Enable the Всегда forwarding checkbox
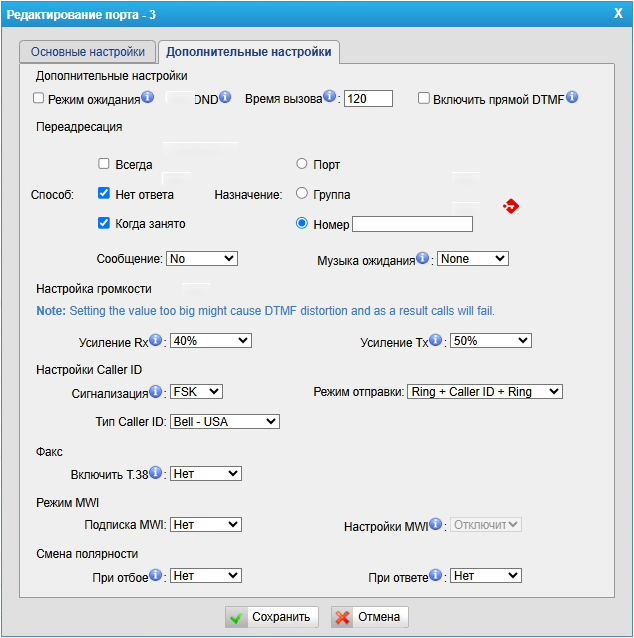 tap(104, 164)
